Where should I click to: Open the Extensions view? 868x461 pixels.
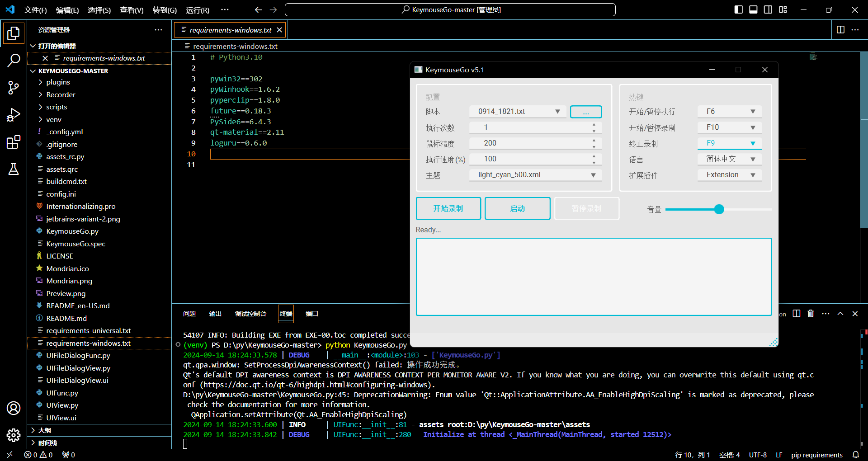[x=14, y=142]
